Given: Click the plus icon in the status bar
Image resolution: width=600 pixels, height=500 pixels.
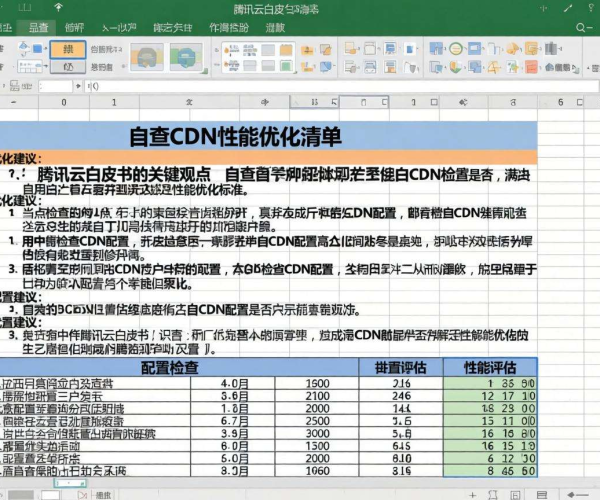Looking at the screenshot, I should point(473,495).
